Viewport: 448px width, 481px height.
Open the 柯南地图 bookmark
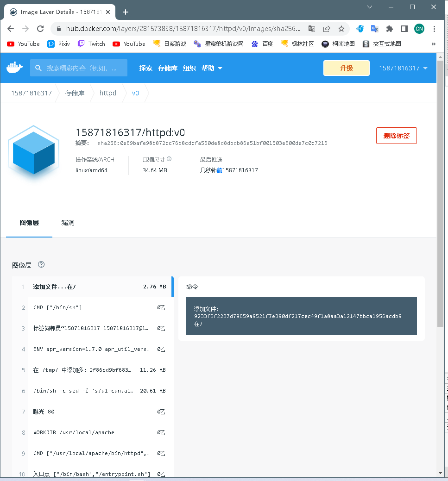tap(338, 44)
